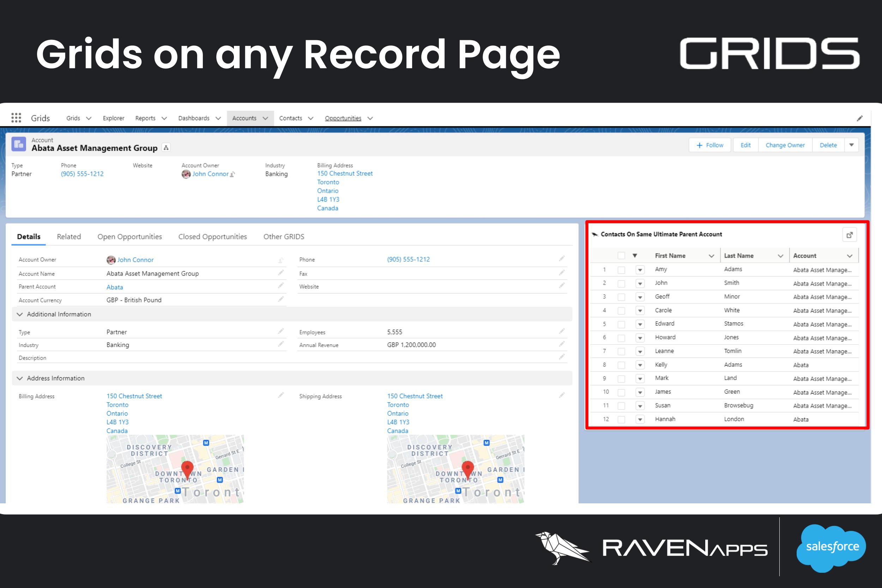Switch to the Related tab

pyautogui.click(x=69, y=236)
